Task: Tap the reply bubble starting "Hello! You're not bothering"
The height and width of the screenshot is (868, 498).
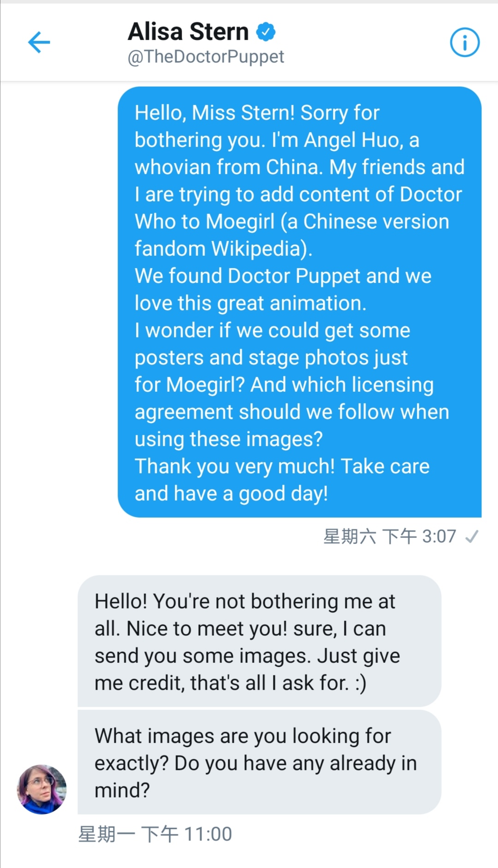Action: (x=259, y=641)
